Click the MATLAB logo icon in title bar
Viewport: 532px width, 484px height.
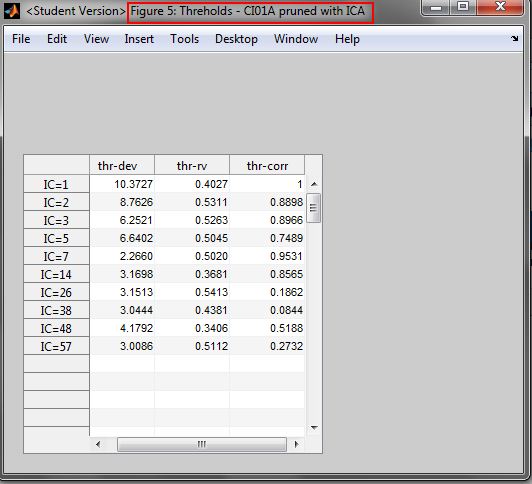[12, 11]
